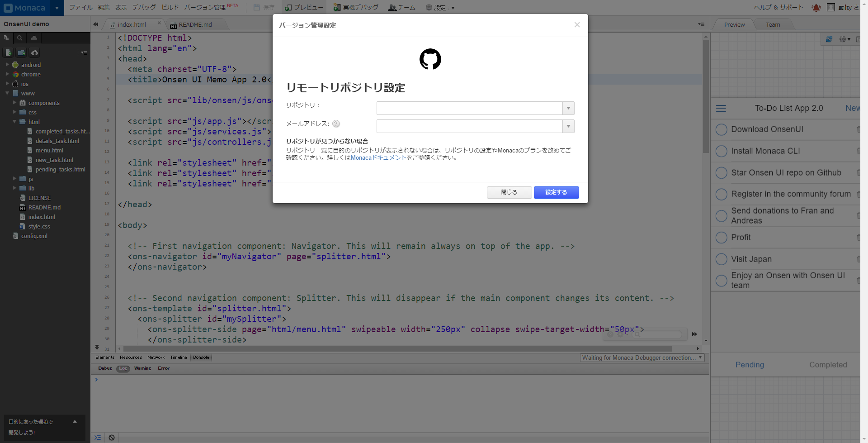Click the editor vertical scrollbar thumb
This screenshot has height=443, width=868.
coord(706,96)
